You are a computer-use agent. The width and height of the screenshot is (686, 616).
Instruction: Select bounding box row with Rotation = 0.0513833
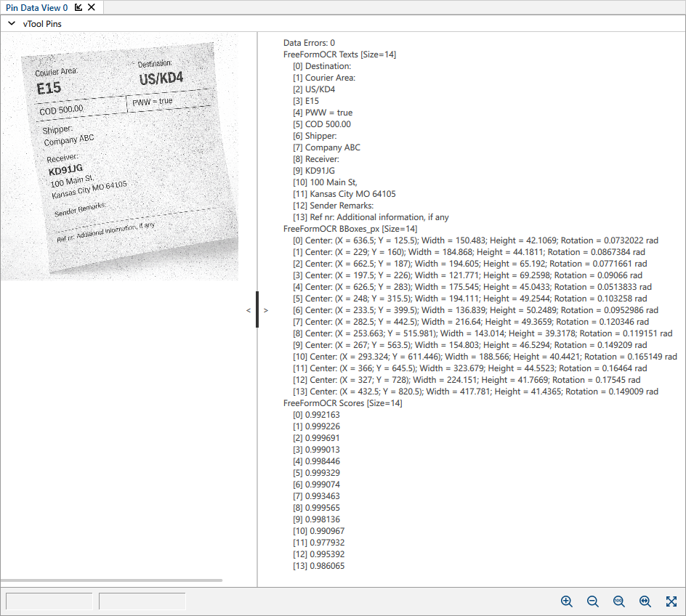[x=472, y=287]
